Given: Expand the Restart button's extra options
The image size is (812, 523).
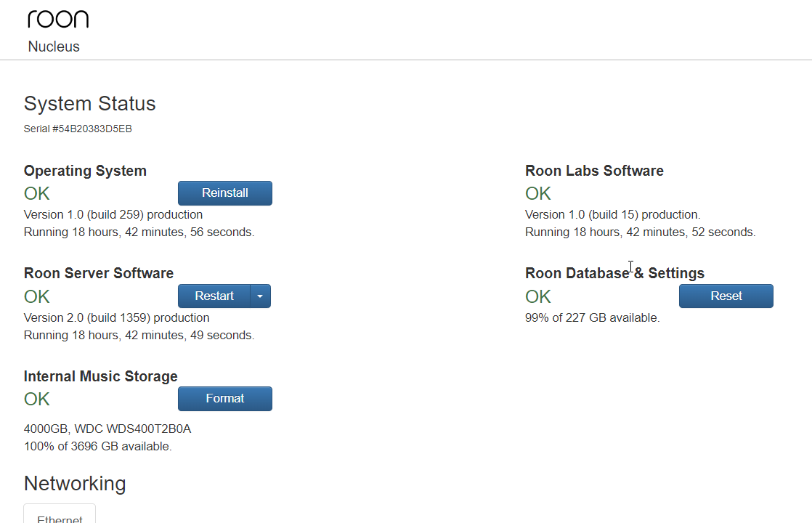Looking at the screenshot, I should 260,296.
